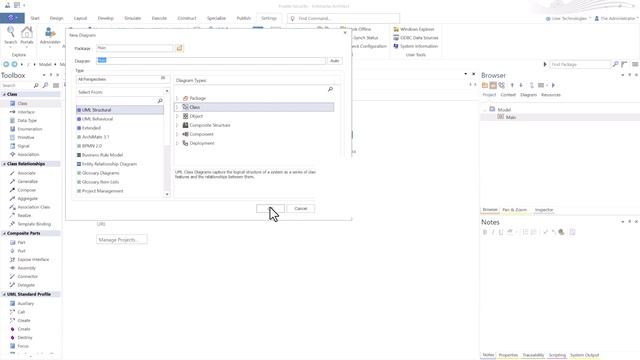Screen dimensions: 640x360
Task: Click the Diagram name input field
Action: tap(211, 60)
